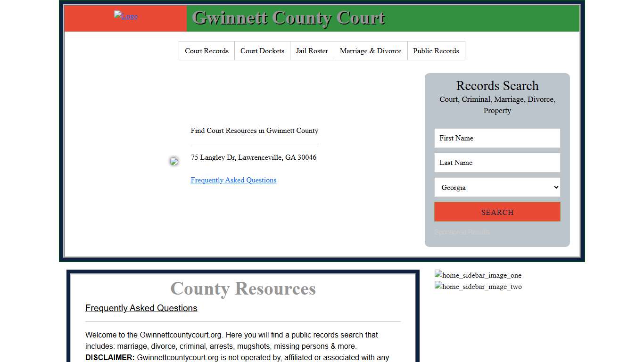
Task: Open the Georgia state dropdown
Action: [x=497, y=187]
